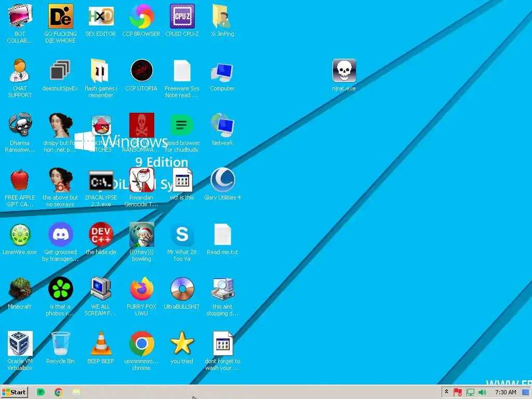Click the Show desktop button beside the clock
This screenshot has height=399, width=532.
coord(526,393)
